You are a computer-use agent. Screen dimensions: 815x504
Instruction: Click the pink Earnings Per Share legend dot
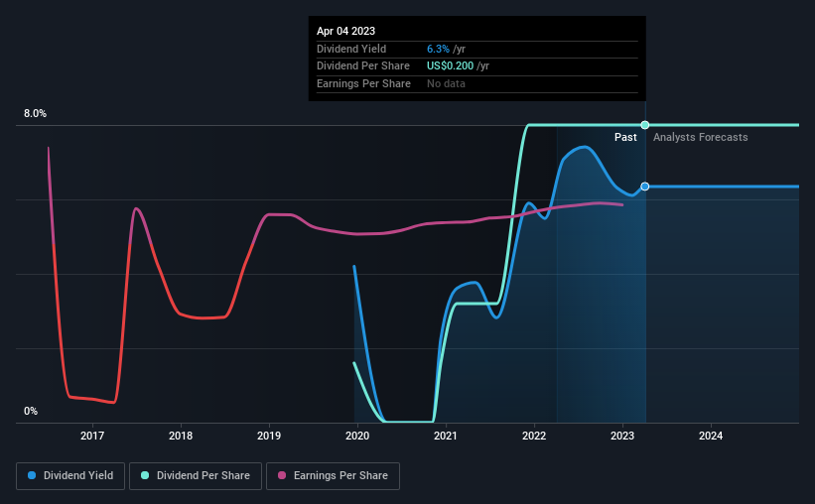[x=282, y=475]
